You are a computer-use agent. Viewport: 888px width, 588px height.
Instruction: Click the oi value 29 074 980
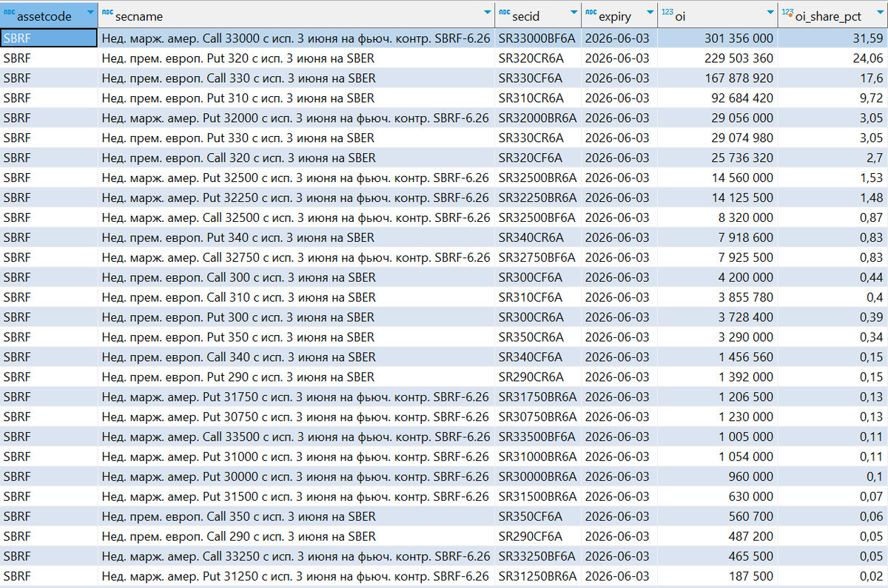click(742, 138)
